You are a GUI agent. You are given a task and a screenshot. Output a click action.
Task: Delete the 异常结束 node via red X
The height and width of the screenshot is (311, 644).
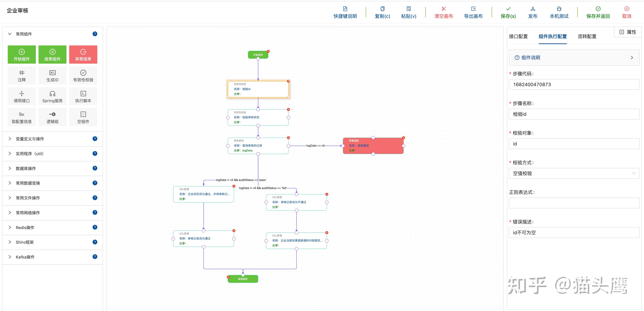[x=403, y=138]
